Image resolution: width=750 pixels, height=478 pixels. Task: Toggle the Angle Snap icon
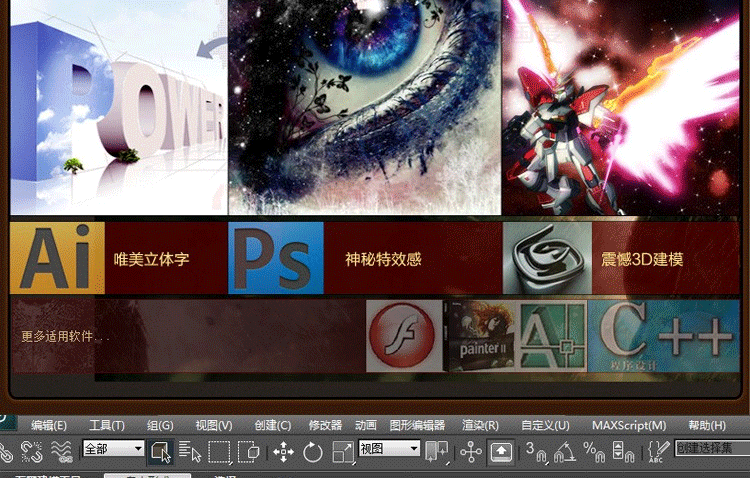565,451
